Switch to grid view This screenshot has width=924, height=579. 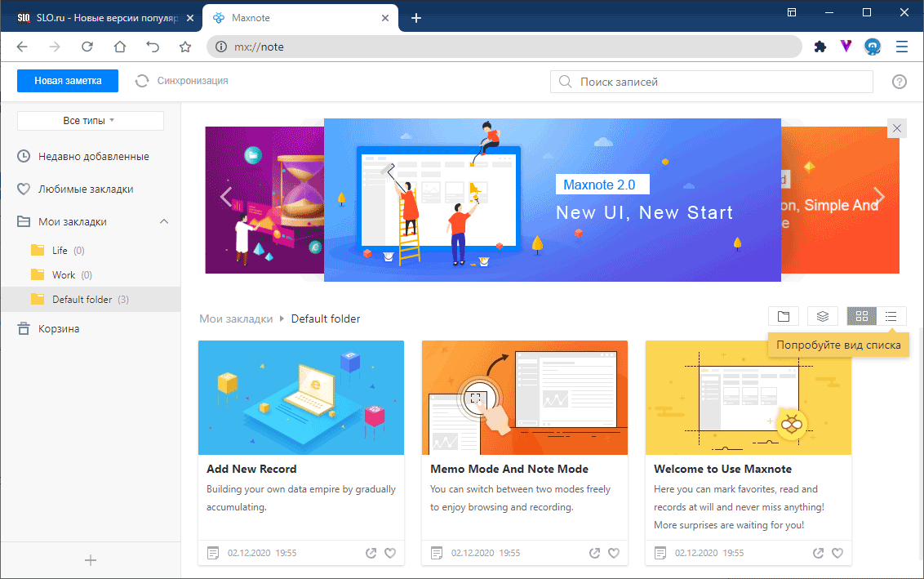pyautogui.click(x=861, y=317)
